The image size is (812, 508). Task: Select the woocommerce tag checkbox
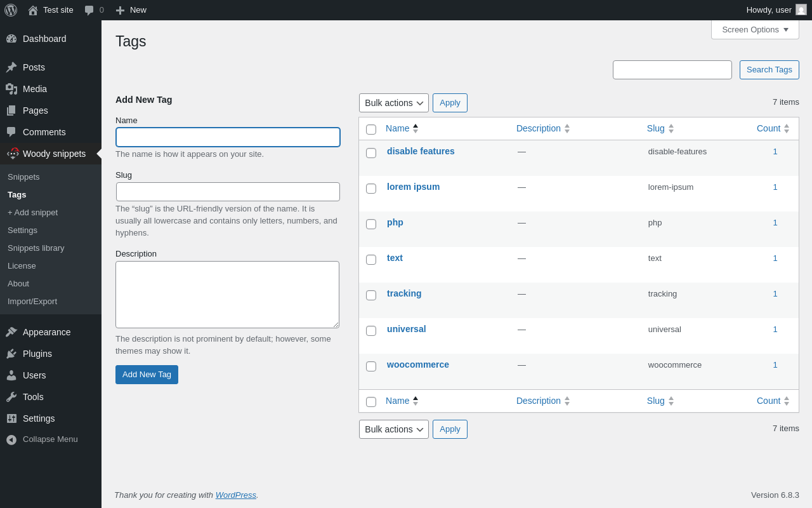tap(371, 366)
